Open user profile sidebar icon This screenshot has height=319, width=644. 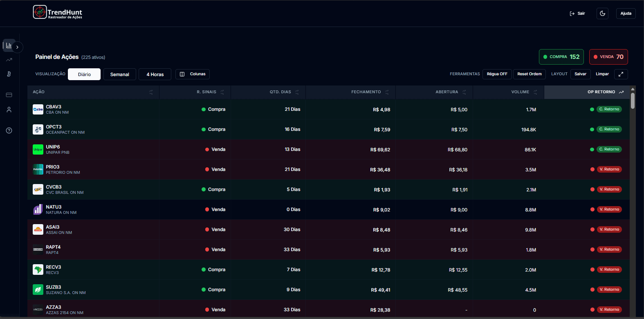pos(9,110)
